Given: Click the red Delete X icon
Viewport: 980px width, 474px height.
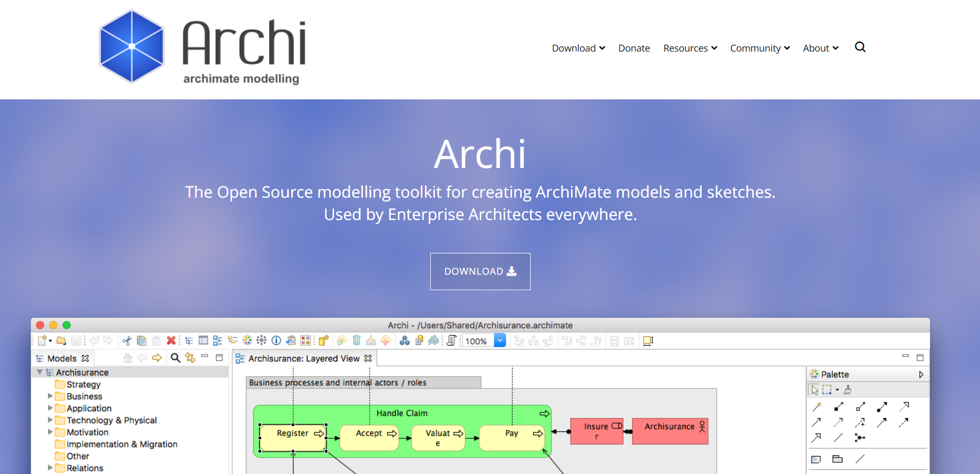Looking at the screenshot, I should 171,341.
